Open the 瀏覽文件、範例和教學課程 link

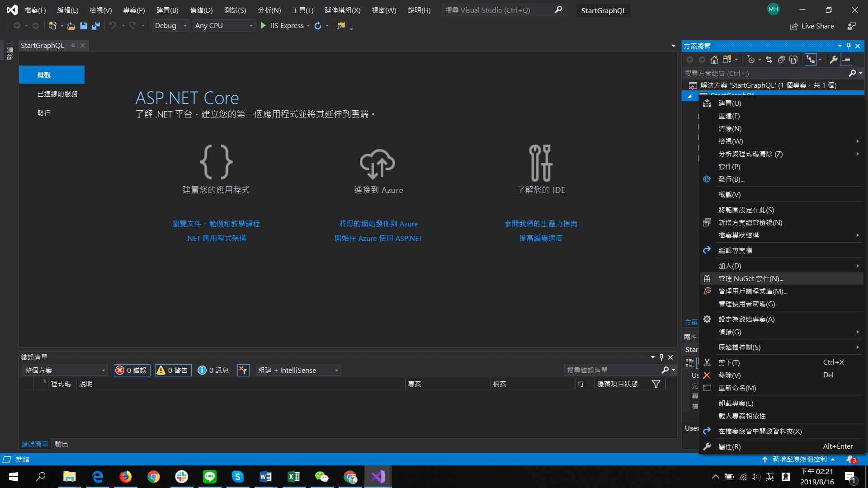pos(216,224)
